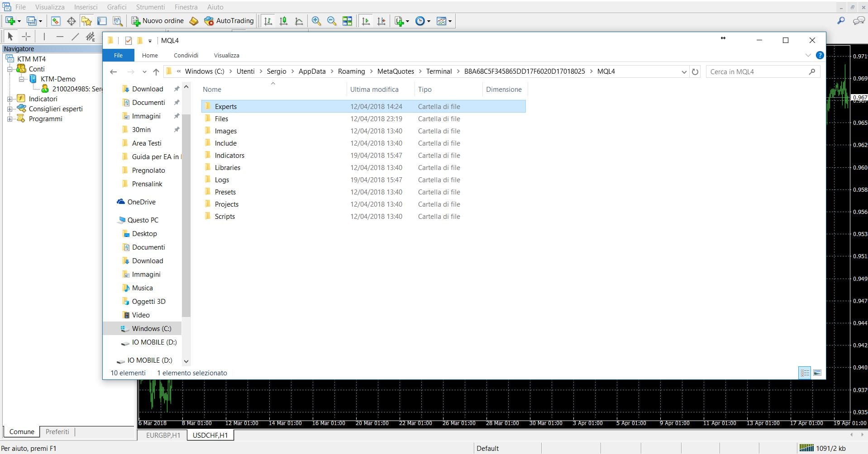Click the Cerca in MQL4 search field
The image size is (868, 454).
pos(763,71)
